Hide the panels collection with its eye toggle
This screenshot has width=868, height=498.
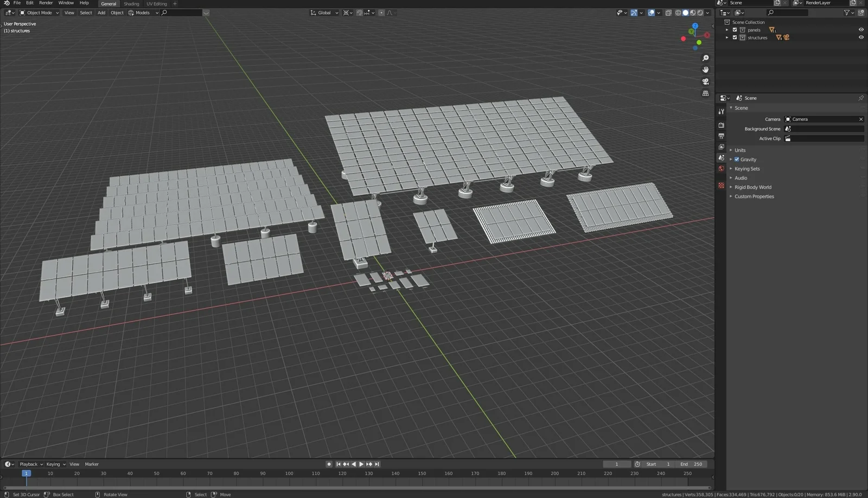click(x=860, y=30)
